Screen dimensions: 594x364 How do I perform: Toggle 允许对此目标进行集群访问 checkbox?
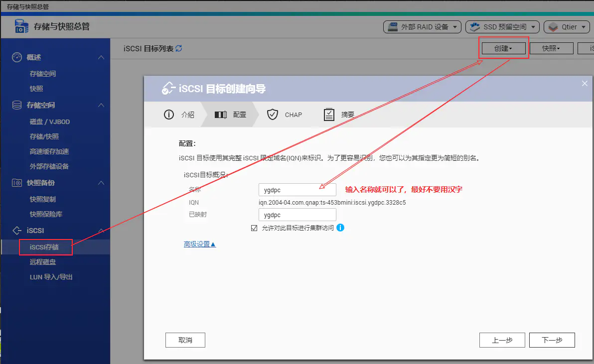(255, 228)
